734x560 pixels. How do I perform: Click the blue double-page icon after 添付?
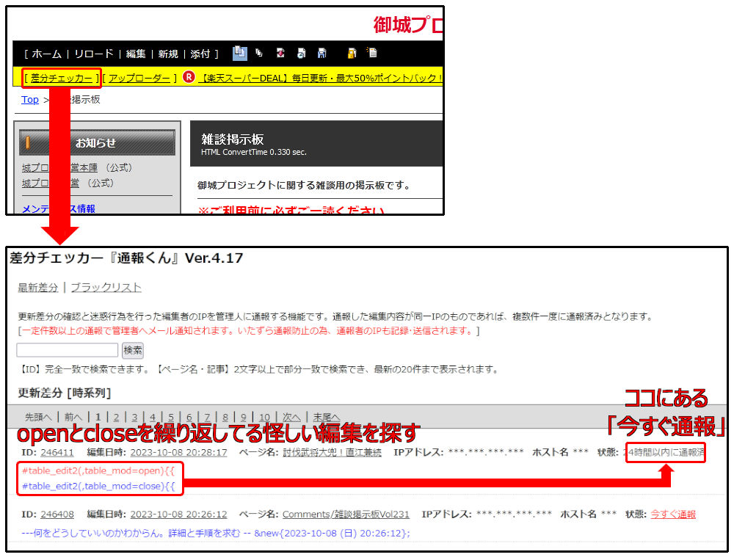coord(240,53)
